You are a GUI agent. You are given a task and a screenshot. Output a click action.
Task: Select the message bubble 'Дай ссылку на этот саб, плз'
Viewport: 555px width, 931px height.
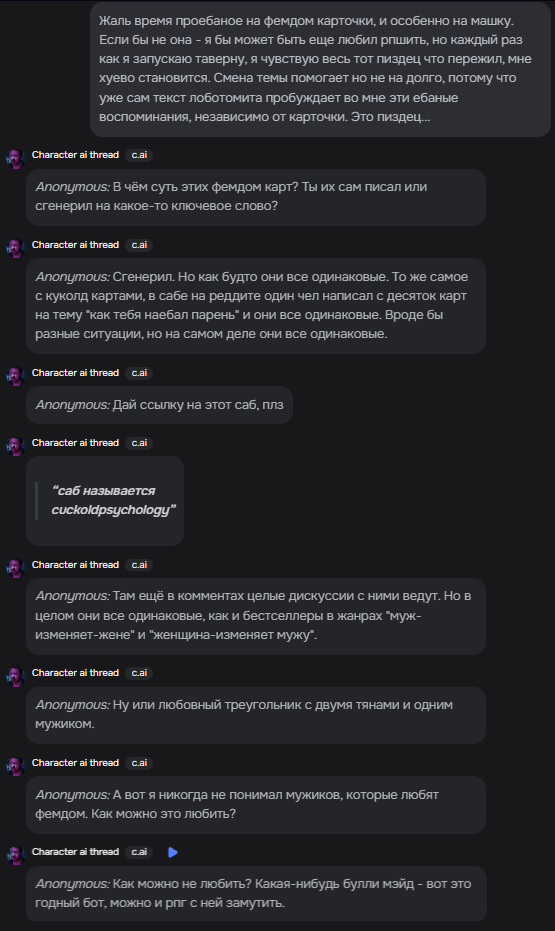click(159, 405)
